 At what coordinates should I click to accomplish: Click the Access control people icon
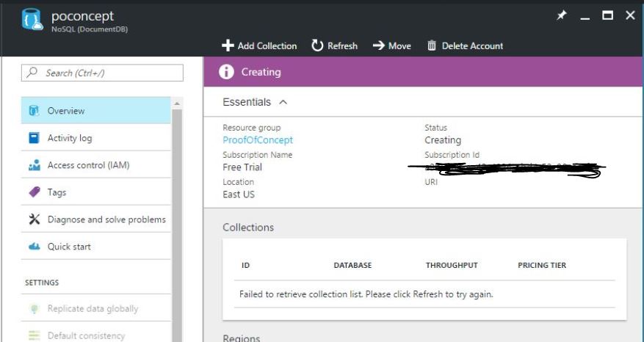pyautogui.click(x=35, y=165)
